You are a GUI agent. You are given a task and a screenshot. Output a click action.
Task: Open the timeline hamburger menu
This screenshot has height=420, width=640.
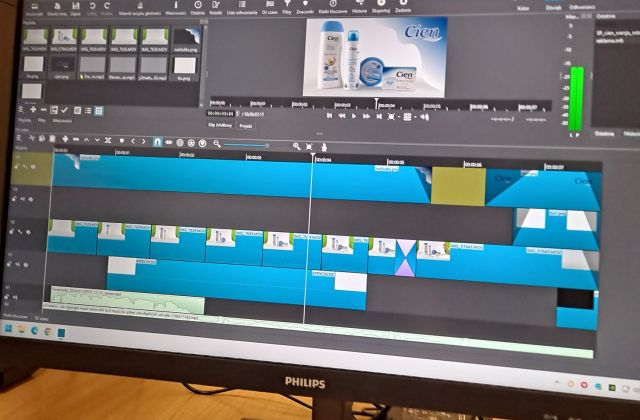(19, 138)
